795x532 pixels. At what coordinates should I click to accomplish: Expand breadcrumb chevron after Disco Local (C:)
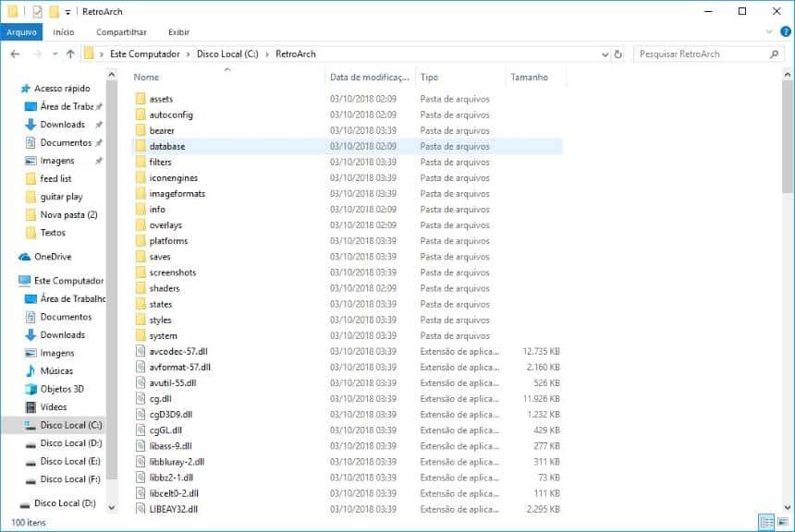coord(267,54)
